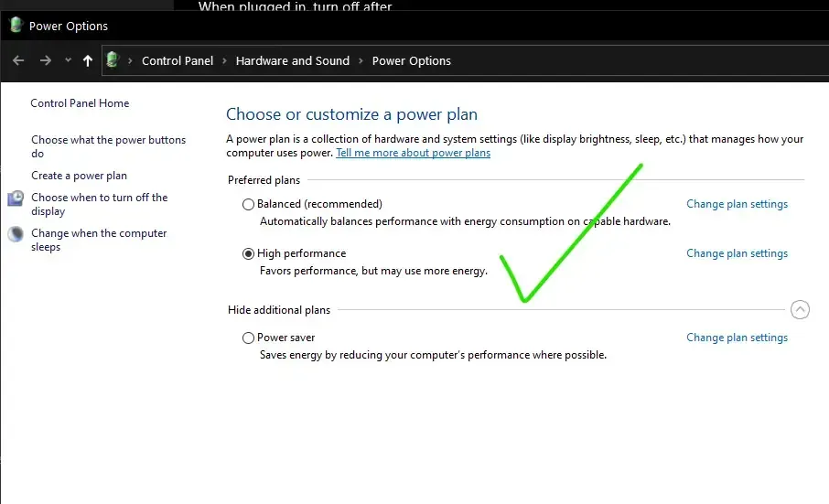
Task: Click the Power Options title bar icon
Action: point(16,25)
